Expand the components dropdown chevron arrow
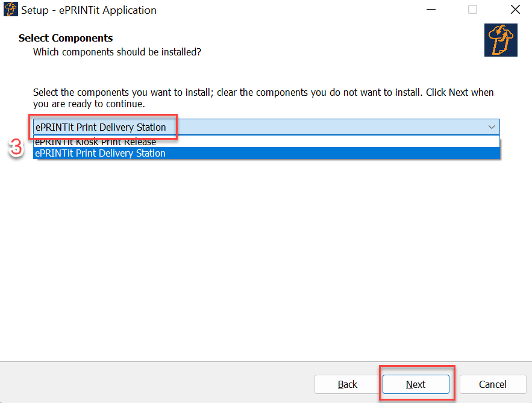Image resolution: width=532 pixels, height=403 pixels. [x=492, y=127]
